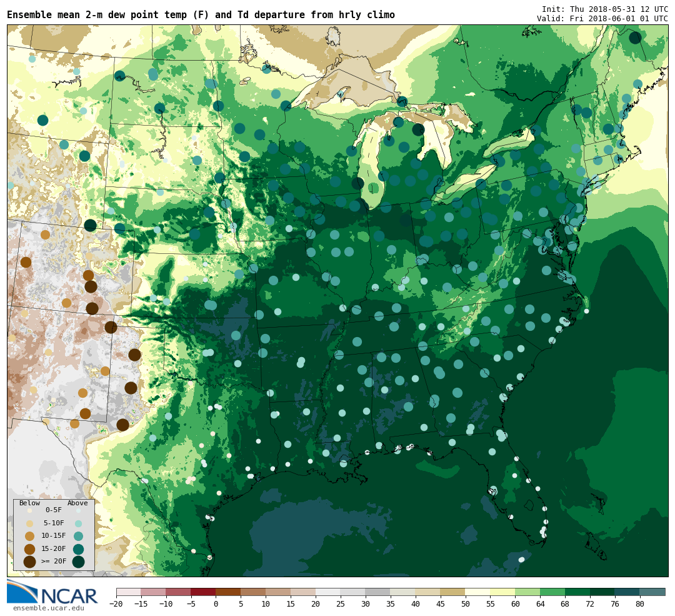
Task: Select the darkest brown '>= 20F' Below circle
Action: [x=30, y=562]
